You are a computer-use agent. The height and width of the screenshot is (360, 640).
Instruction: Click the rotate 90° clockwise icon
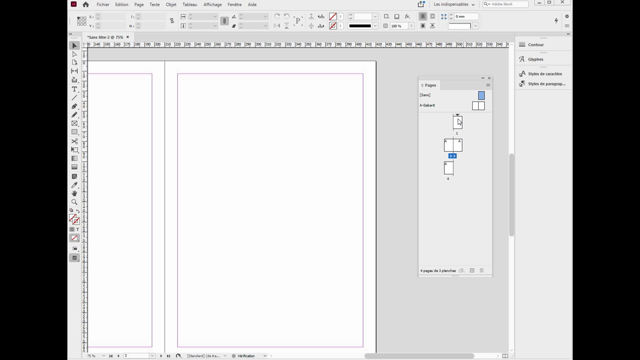[x=277, y=16]
